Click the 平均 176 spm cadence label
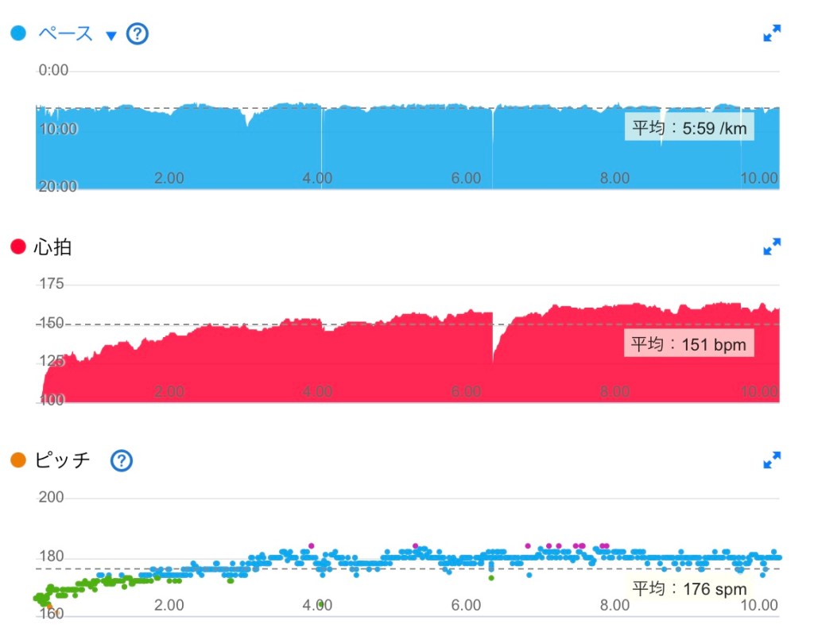 click(689, 589)
